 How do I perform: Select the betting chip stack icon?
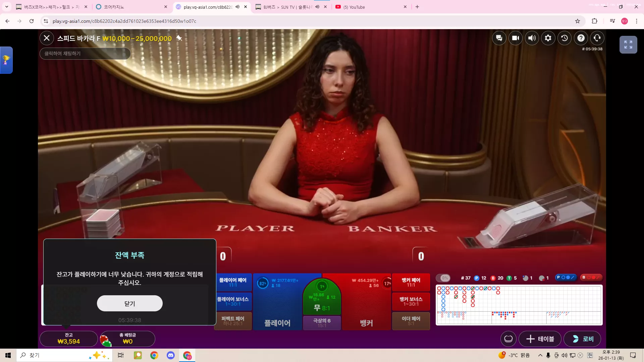(106, 341)
